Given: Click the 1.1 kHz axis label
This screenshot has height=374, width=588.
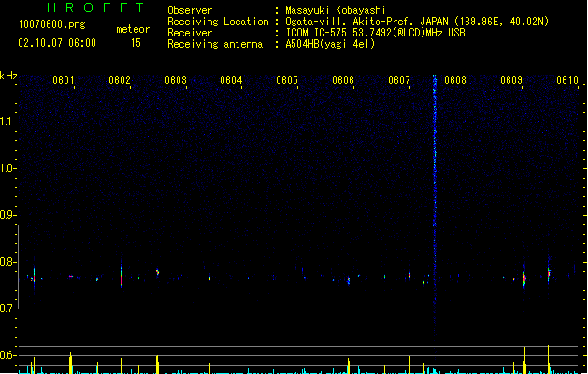Looking at the screenshot, I should (x=8, y=122).
